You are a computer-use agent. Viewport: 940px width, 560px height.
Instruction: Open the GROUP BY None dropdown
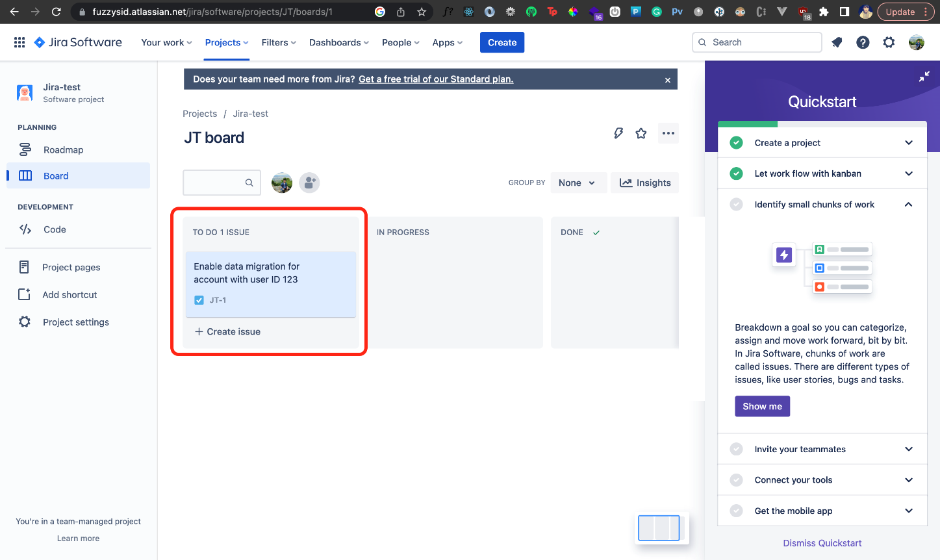pos(578,183)
